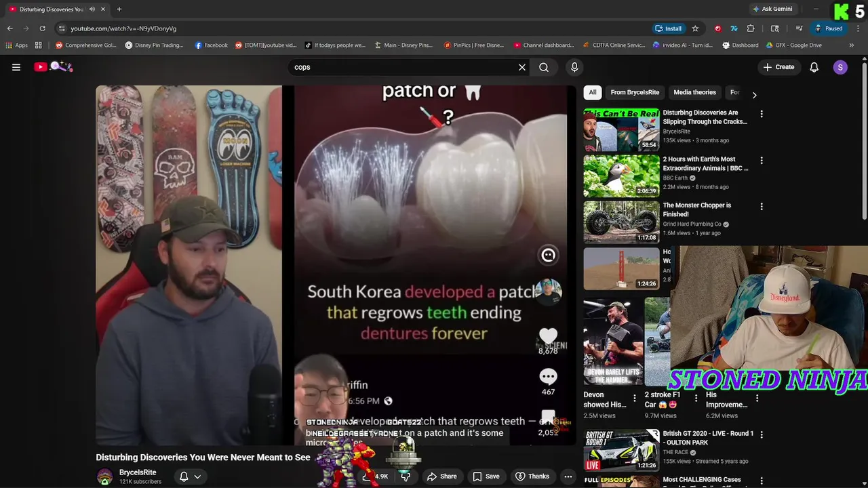Open options menu for '2 stroke F1 Car' short
Image resolution: width=868 pixels, height=488 pixels.
[x=696, y=399]
